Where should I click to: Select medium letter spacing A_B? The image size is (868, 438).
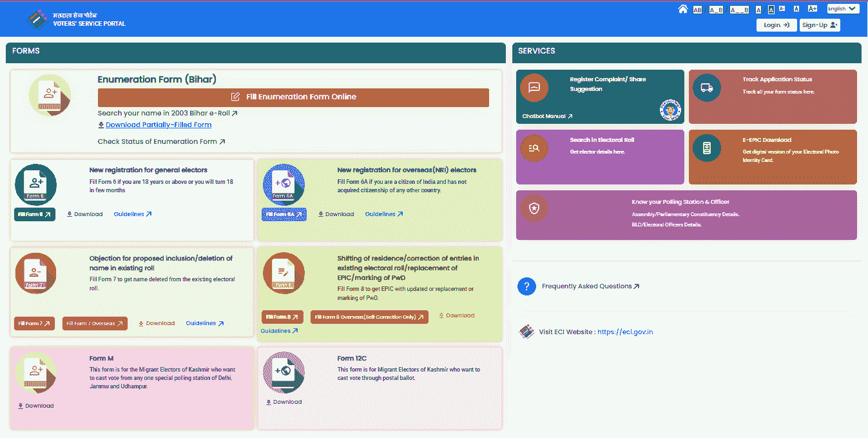[716, 10]
